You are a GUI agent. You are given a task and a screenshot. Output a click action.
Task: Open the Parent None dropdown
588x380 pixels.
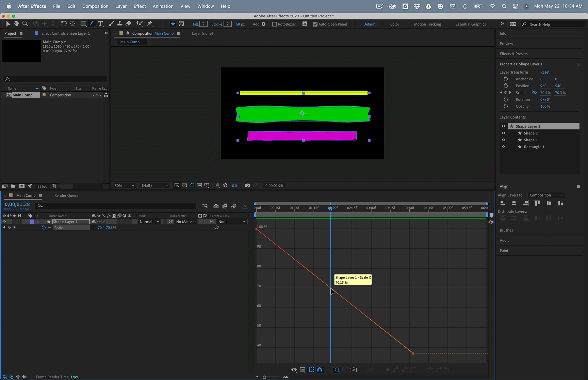[x=231, y=222]
